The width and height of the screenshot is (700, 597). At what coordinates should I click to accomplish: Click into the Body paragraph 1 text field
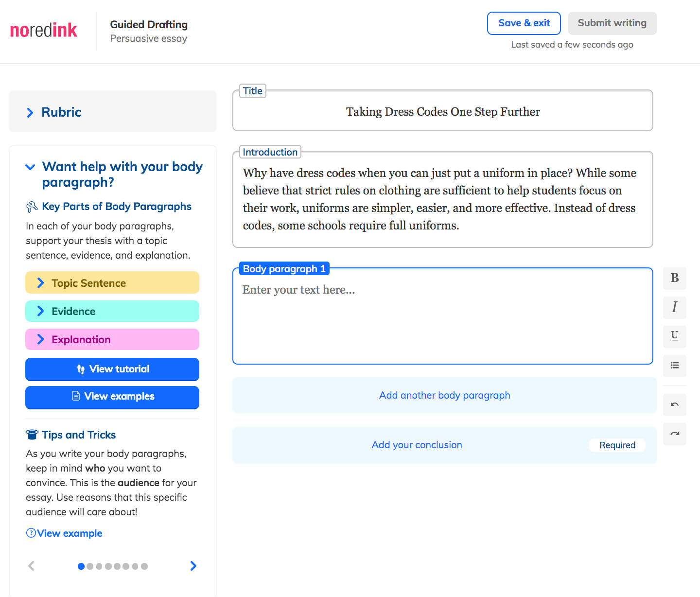click(x=442, y=321)
